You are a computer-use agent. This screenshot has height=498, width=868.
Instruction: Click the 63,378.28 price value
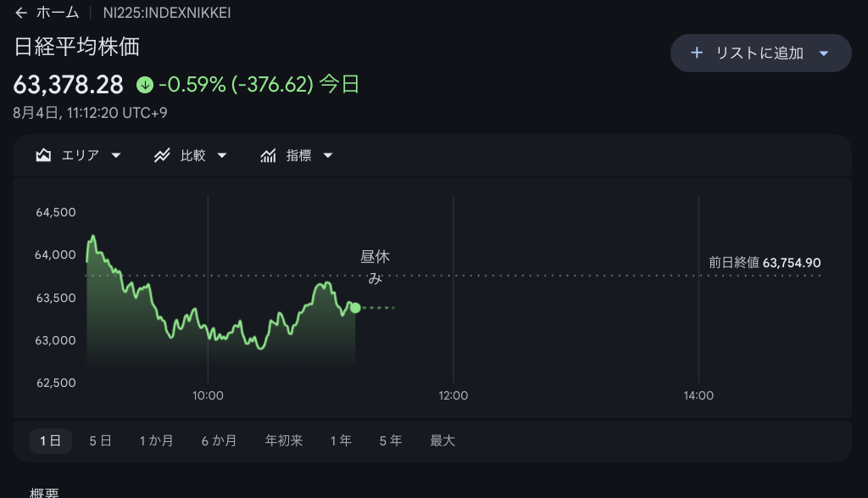point(68,85)
